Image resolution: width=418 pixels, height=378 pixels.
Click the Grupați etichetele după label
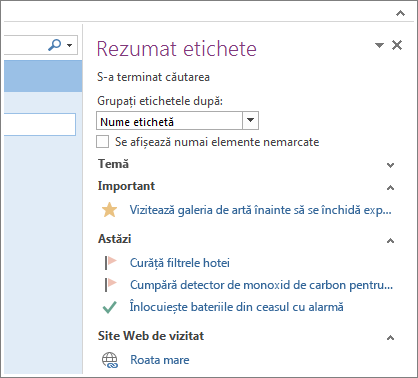pyautogui.click(x=160, y=101)
